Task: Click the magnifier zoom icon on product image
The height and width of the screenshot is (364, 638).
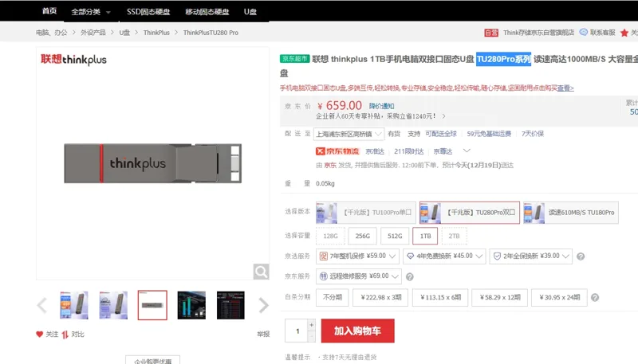Action: pos(262,272)
